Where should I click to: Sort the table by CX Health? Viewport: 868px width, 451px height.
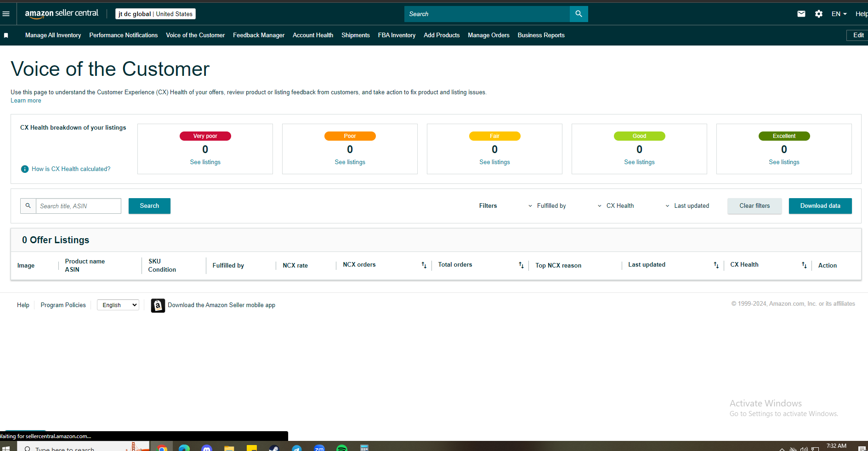(x=804, y=265)
